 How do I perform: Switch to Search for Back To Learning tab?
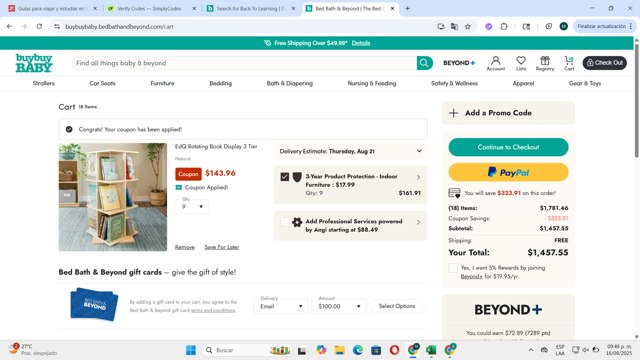tap(250, 8)
